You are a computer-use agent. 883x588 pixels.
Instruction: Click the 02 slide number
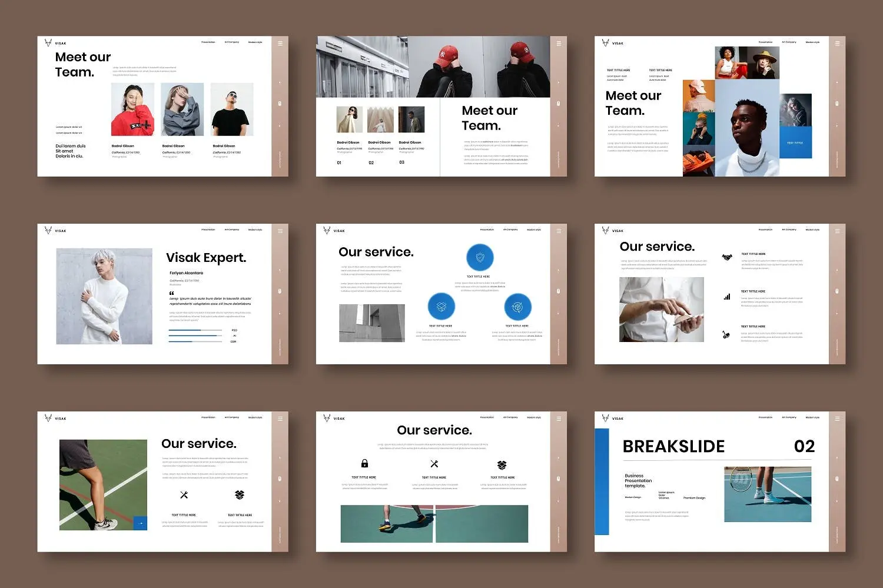tap(804, 447)
